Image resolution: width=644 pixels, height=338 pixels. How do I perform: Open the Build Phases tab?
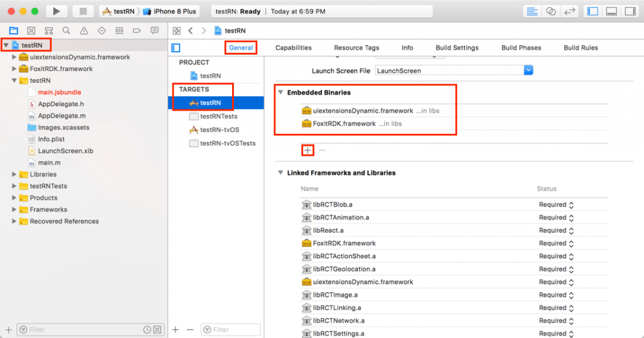pos(521,48)
